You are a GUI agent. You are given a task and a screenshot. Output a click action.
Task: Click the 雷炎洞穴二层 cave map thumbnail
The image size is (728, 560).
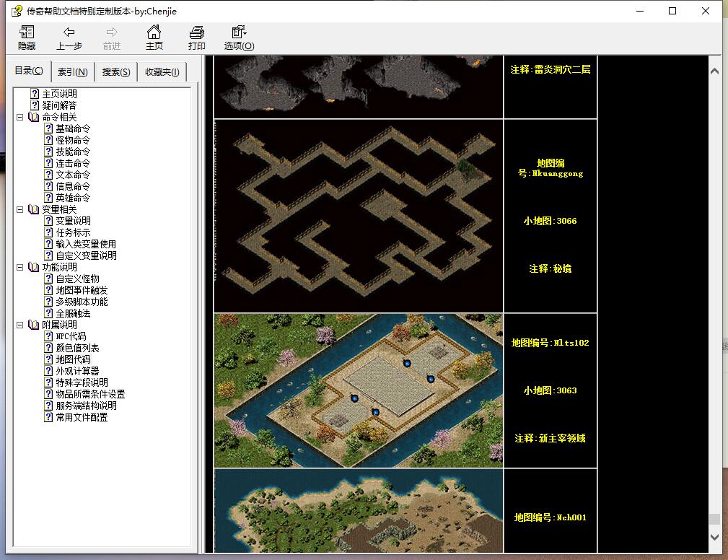(359, 87)
